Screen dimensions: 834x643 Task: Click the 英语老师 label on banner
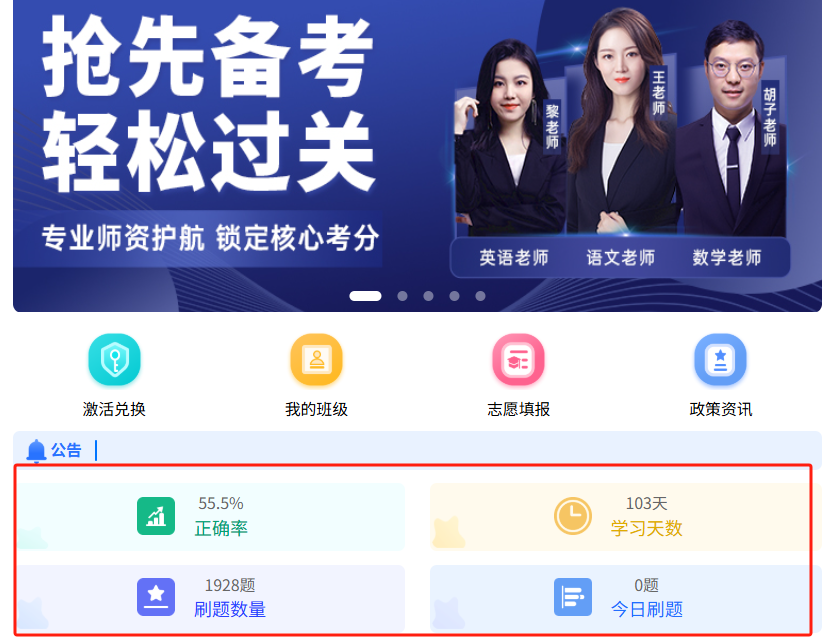(514, 257)
